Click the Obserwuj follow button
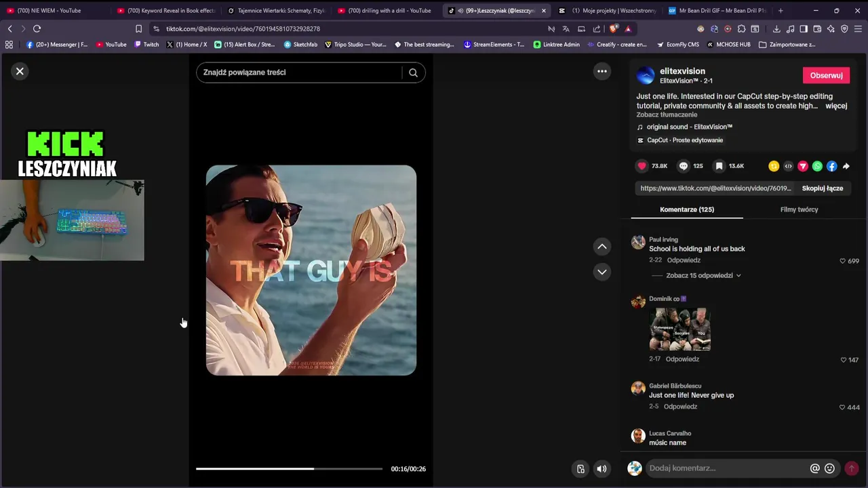Image resolution: width=868 pixels, height=488 pixels. [826, 75]
